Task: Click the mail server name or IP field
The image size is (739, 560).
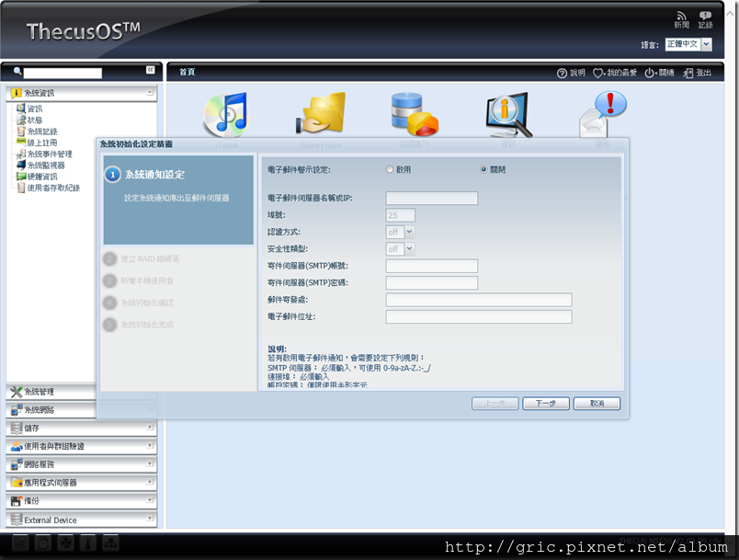Action: (x=432, y=198)
